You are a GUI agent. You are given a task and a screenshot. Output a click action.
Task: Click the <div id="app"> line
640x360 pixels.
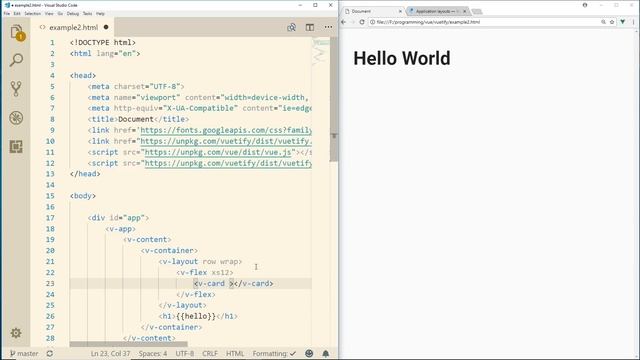pyautogui.click(x=118, y=218)
